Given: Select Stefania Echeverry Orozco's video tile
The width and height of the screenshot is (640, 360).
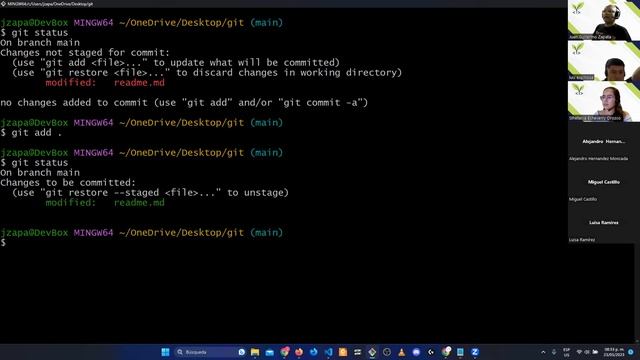Looking at the screenshot, I should (x=604, y=102).
